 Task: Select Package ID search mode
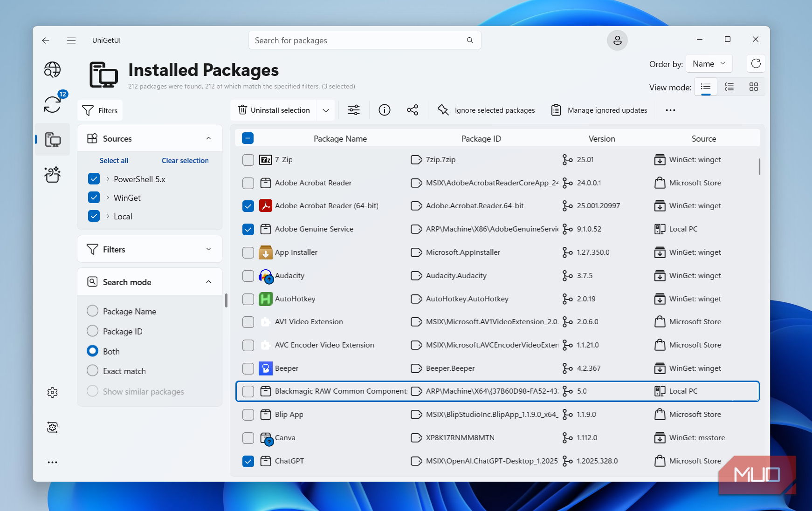(x=92, y=331)
